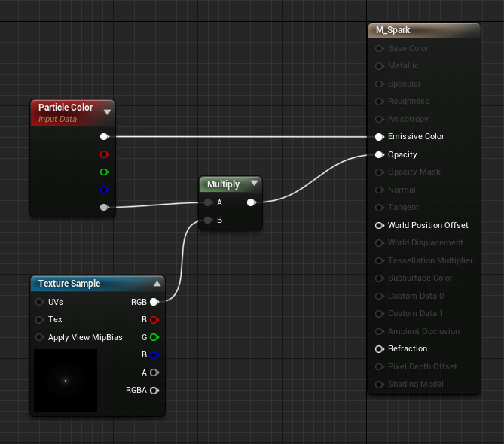Click Texture Sample RGB output pin
This screenshot has height=444, width=504.
point(154,302)
